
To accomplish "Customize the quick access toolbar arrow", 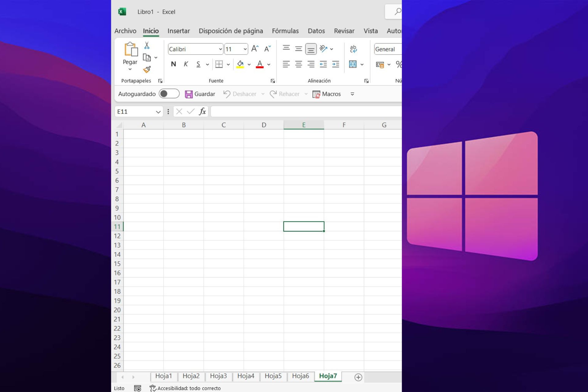I will click(x=352, y=94).
